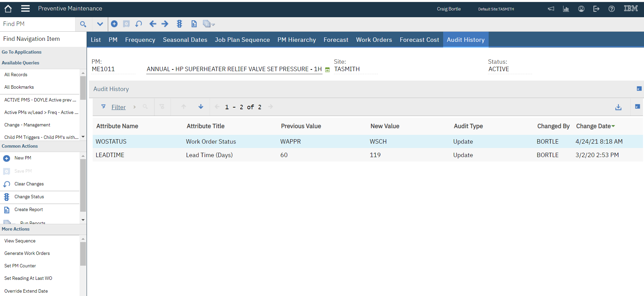
Task: Go to the Home start center icon
Action: 8,9
